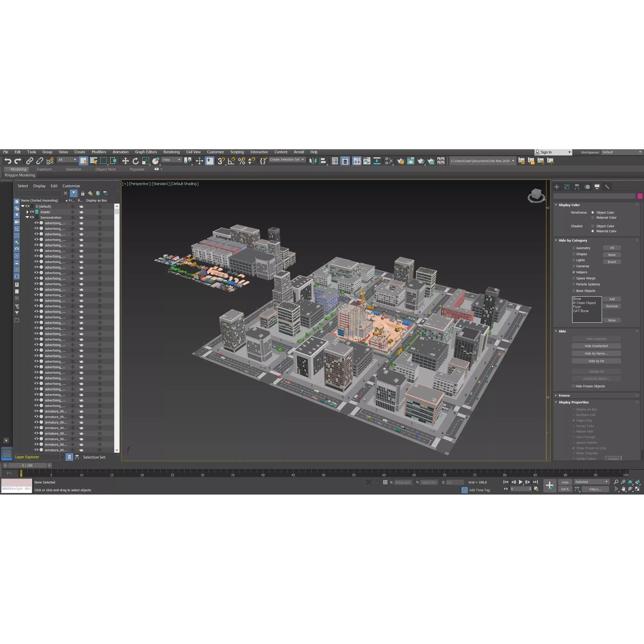
Task: Click the pink object color swatch
Action: pyautogui.click(x=640, y=196)
